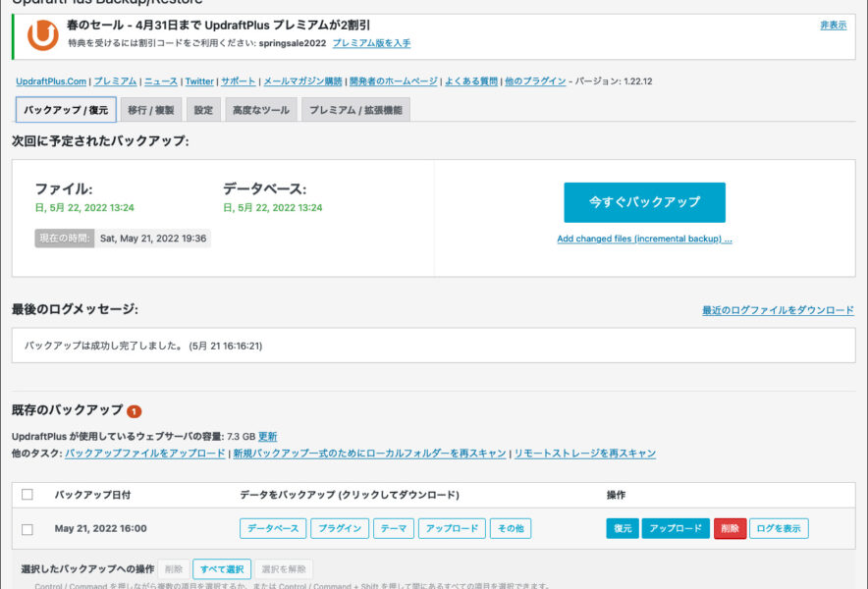Click the 今すぐバックアップ button
Screen dimensions: 868x589
click(x=644, y=202)
